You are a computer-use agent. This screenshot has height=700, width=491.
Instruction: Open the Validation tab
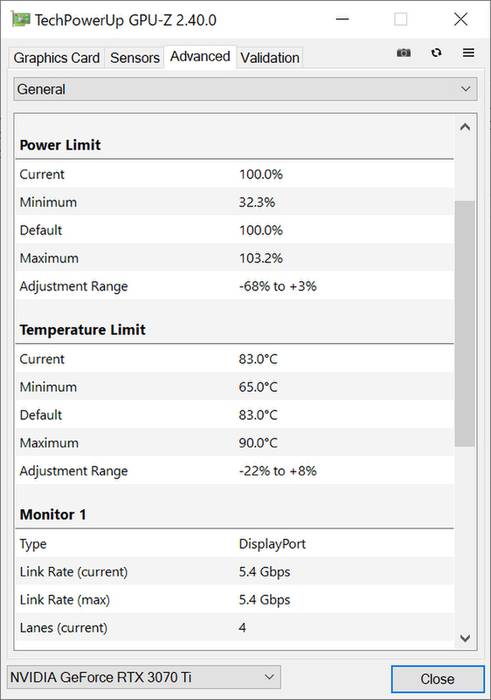pos(270,58)
